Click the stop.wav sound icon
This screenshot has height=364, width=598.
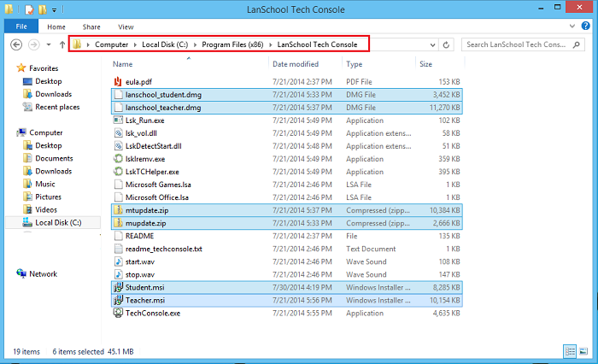click(118, 274)
